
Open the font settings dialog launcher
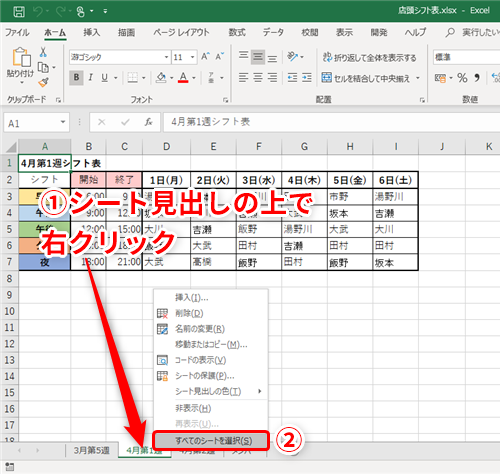[226, 100]
